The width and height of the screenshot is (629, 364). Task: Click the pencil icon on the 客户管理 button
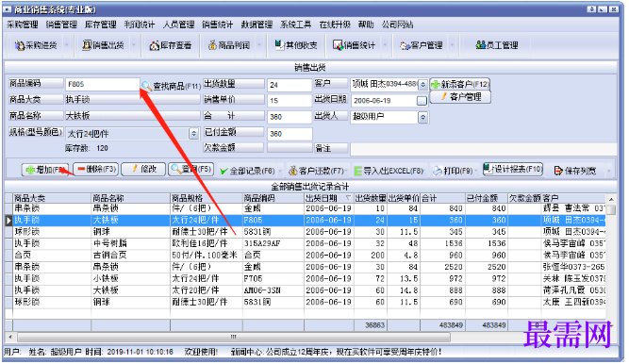[443, 97]
